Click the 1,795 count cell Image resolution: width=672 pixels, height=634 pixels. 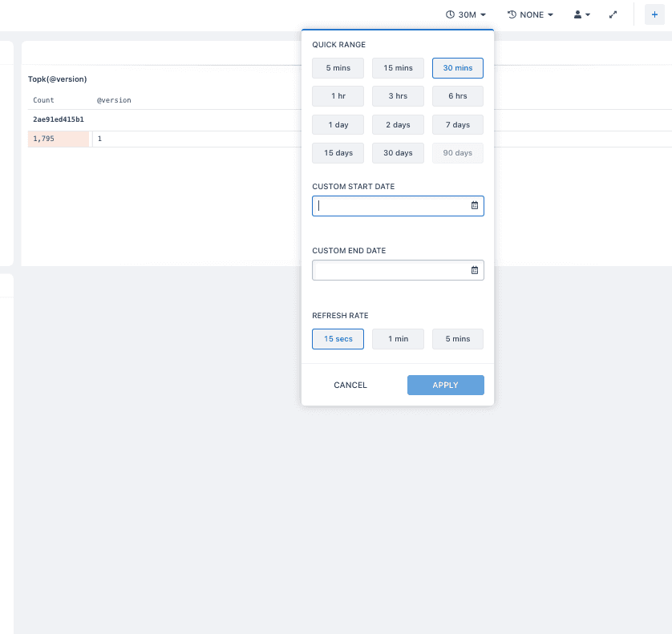pyautogui.click(x=59, y=139)
